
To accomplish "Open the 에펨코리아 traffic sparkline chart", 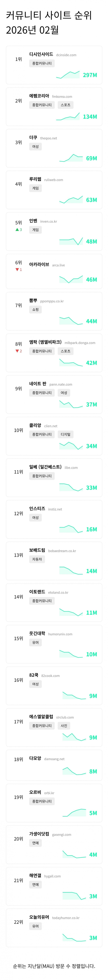I will (x=68, y=116).
